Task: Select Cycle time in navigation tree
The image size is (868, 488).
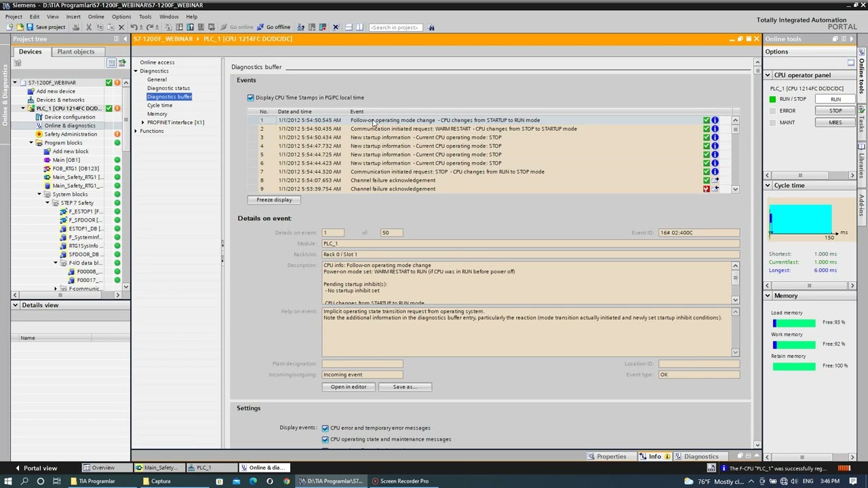Action: tap(159, 105)
